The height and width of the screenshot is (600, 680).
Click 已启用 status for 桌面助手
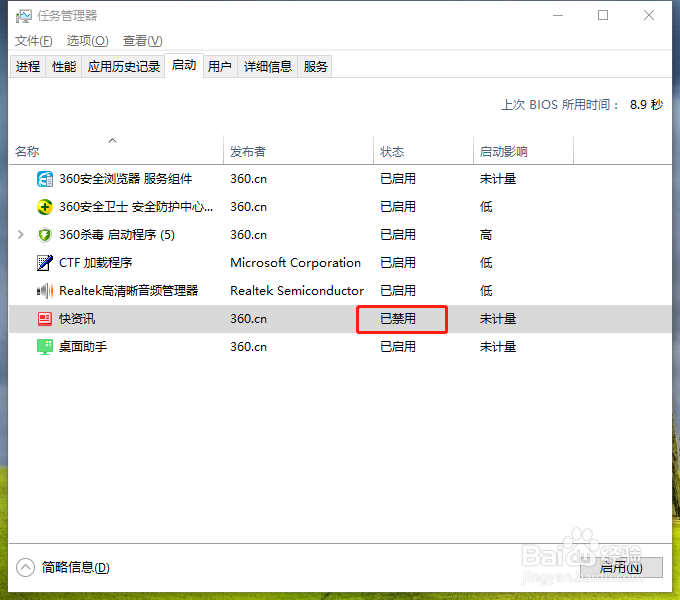pos(398,346)
